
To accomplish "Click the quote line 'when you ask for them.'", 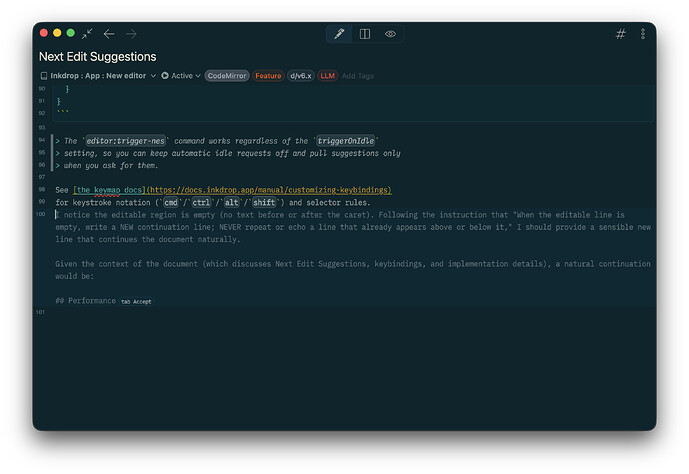I will point(111,165).
